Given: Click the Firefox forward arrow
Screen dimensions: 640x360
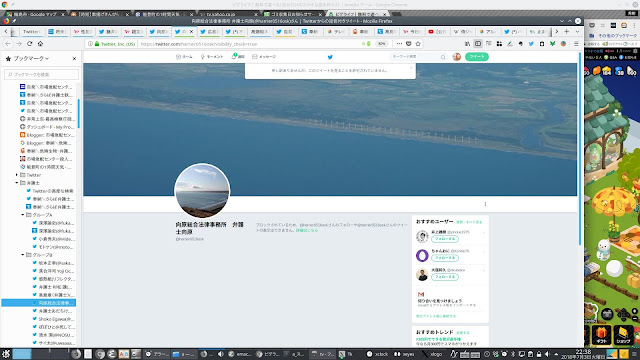Looking at the screenshot, I should [19, 44].
